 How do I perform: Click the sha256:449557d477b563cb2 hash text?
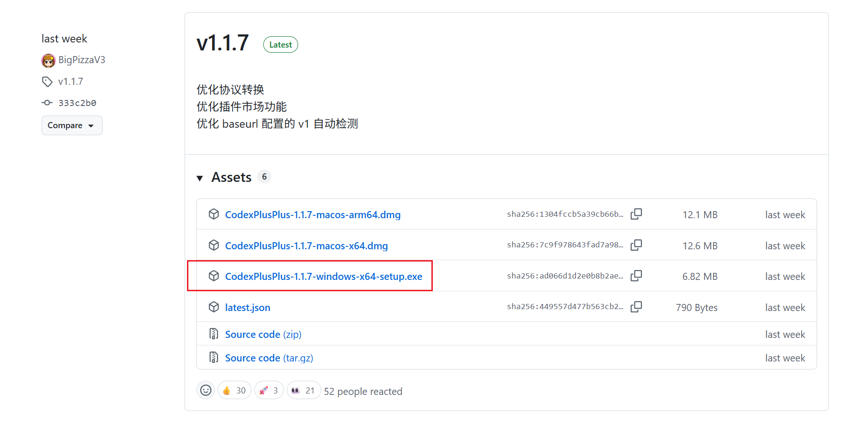click(565, 306)
